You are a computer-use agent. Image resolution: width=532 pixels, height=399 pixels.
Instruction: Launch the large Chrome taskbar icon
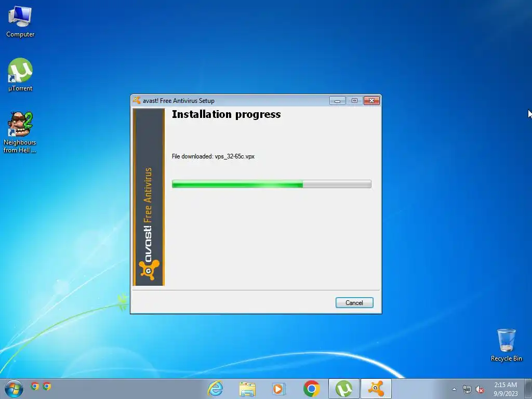312,389
